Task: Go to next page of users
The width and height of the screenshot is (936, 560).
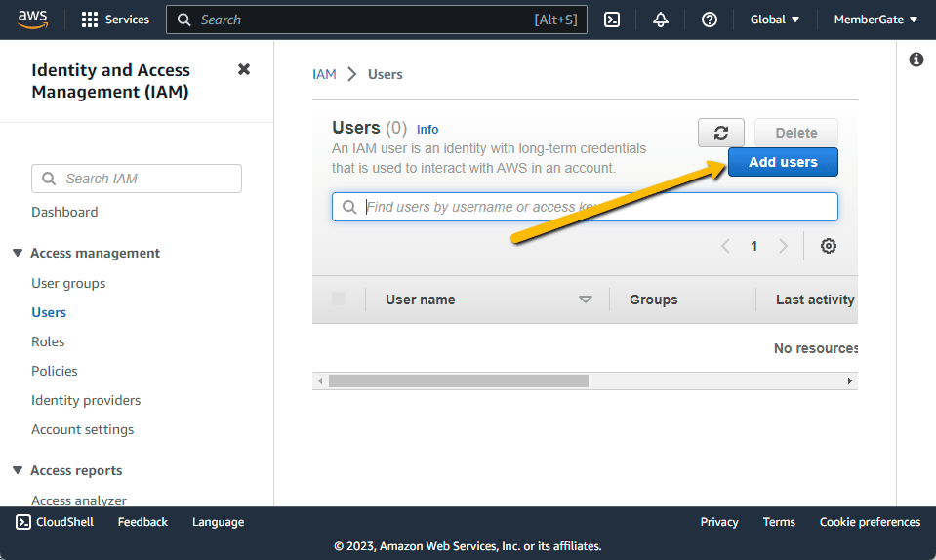Action: point(783,246)
